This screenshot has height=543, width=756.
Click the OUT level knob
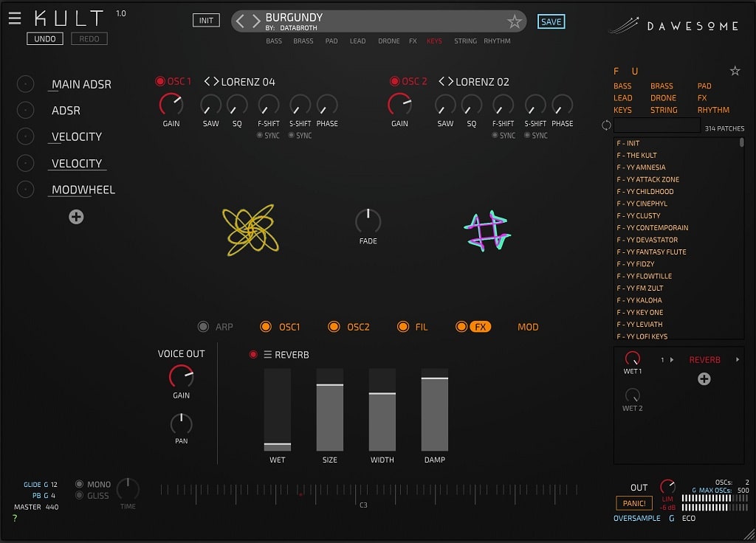click(667, 486)
